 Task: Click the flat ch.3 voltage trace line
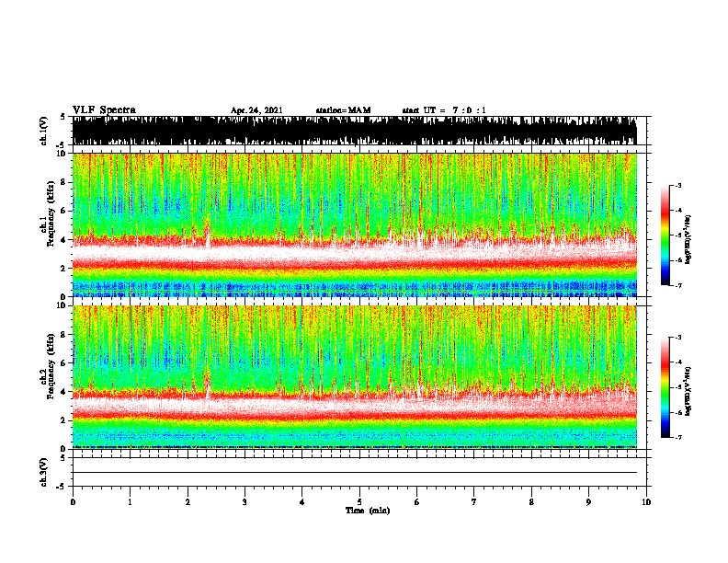click(x=355, y=473)
